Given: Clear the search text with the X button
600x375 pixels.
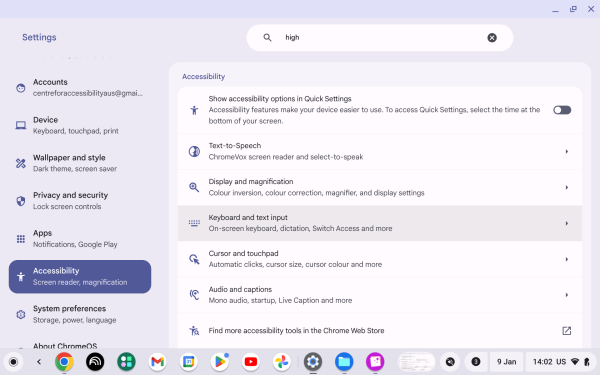Looking at the screenshot, I should [492, 38].
